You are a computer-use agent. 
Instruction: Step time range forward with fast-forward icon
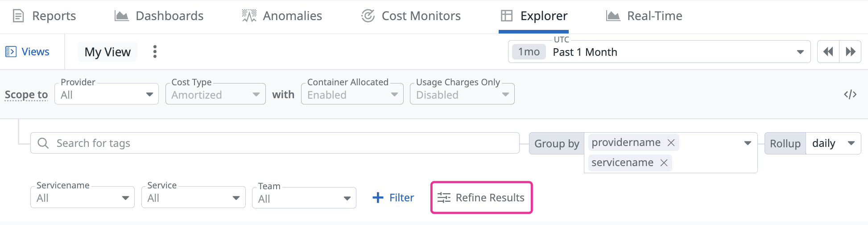pos(850,52)
